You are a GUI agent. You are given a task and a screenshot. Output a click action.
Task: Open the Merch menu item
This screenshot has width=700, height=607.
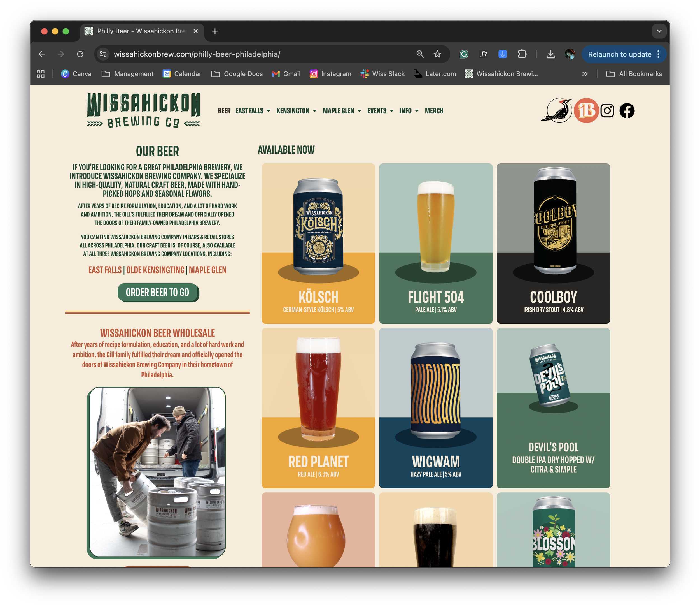434,111
